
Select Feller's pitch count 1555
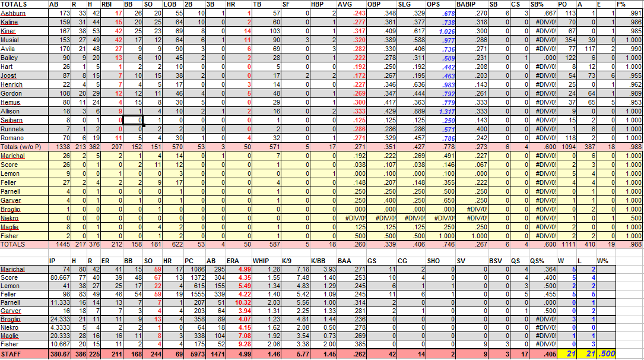194,294
